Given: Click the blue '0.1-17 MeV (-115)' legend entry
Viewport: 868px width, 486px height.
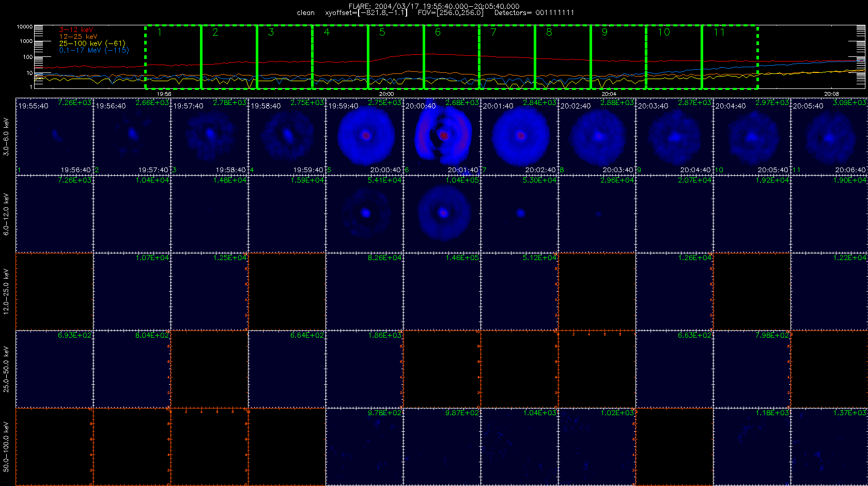Looking at the screenshot, I should click(x=94, y=50).
